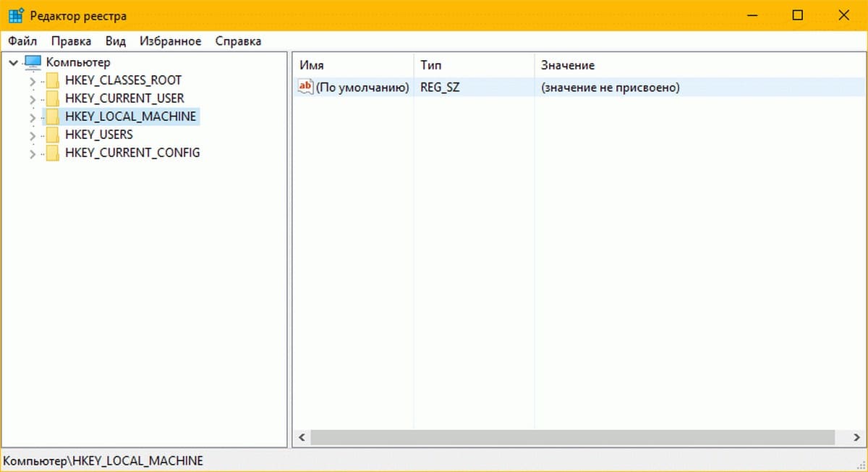Expand the HKEY_CURRENT_USER key

tap(32, 98)
